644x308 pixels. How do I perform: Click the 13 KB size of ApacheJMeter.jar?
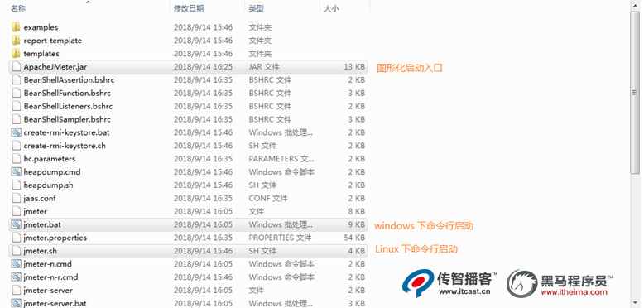coord(354,67)
